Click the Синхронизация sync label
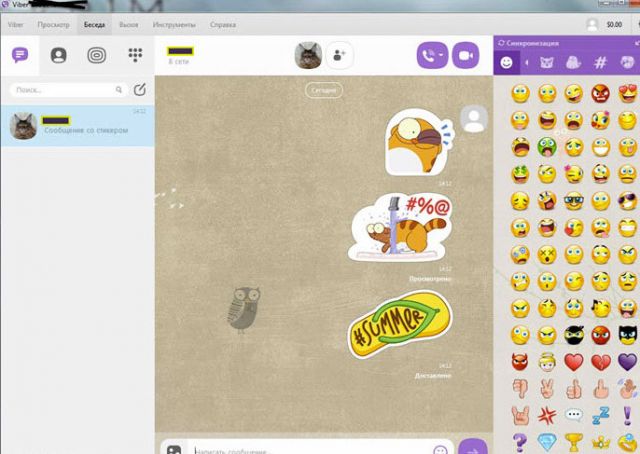640x454 pixels. (x=533, y=43)
